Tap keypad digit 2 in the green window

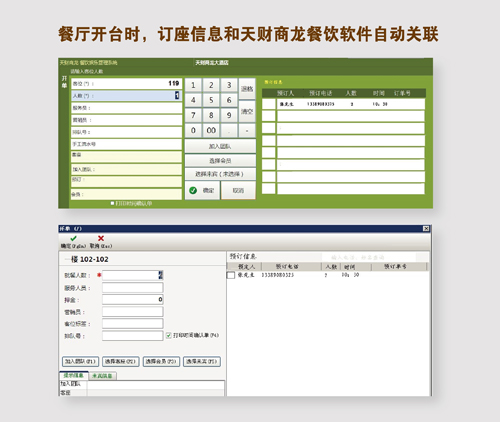pos(211,85)
